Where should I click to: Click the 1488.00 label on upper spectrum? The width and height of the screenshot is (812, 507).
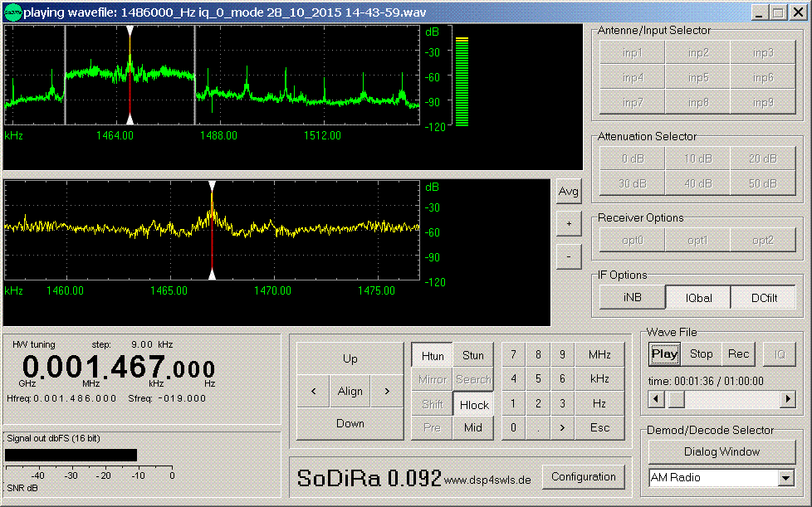pos(218,135)
